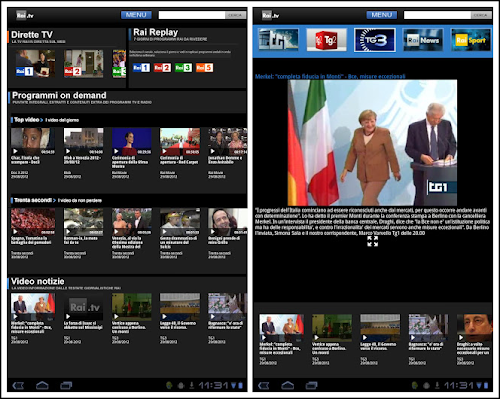
Task: Watch Rai 2 live stream in Dirette TV
Action: 83,64
